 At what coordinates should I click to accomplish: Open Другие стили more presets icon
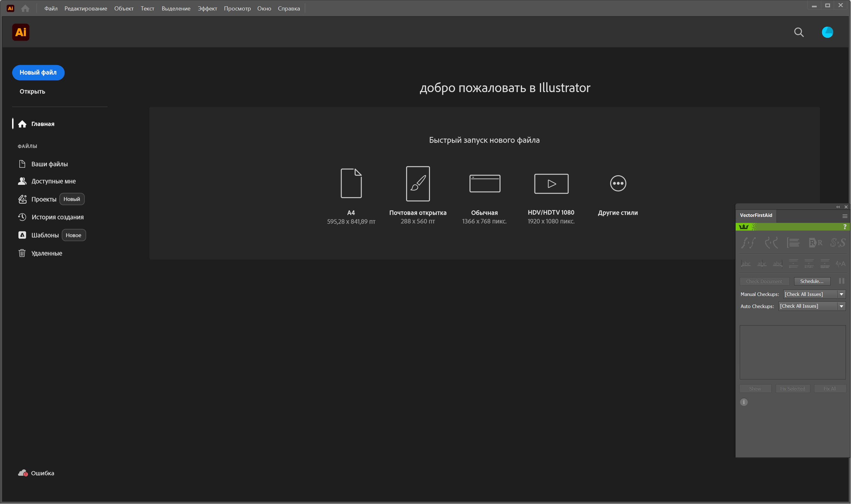(618, 183)
